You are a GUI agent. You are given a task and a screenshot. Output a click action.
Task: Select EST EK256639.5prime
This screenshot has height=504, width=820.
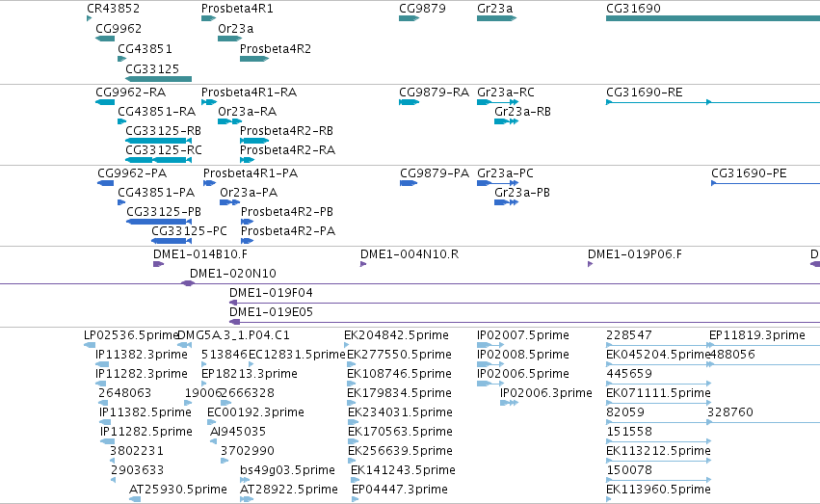[353, 462]
